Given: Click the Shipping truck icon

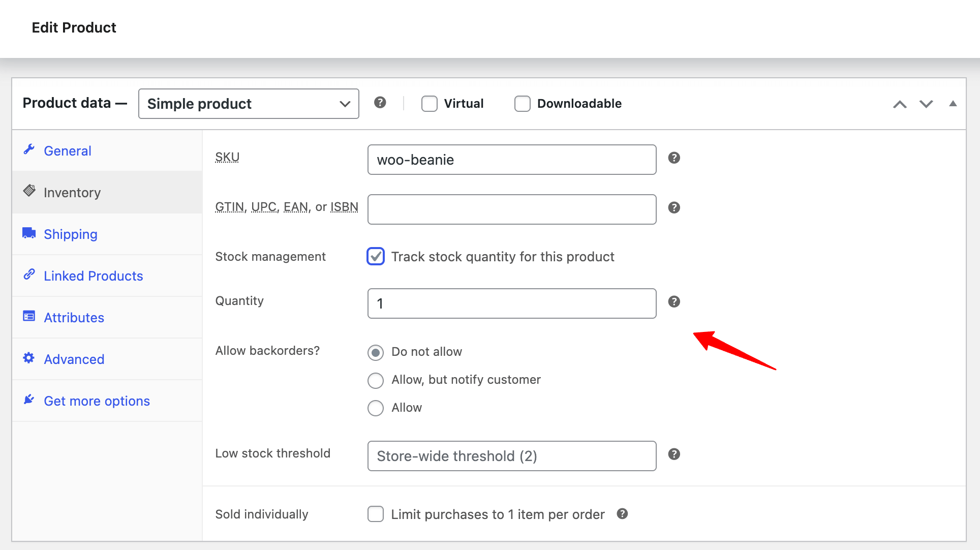Looking at the screenshot, I should pyautogui.click(x=29, y=233).
